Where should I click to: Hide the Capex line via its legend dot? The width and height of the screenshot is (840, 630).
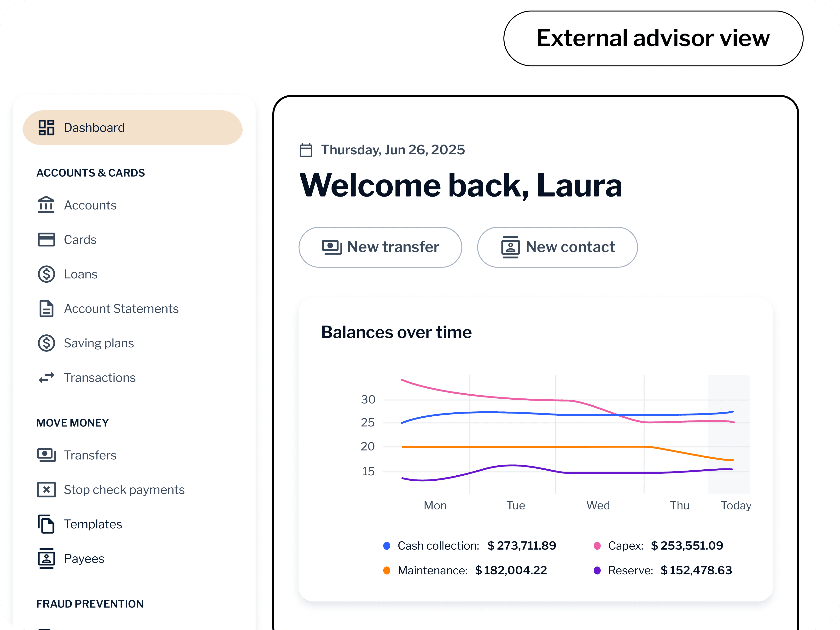pos(598,545)
